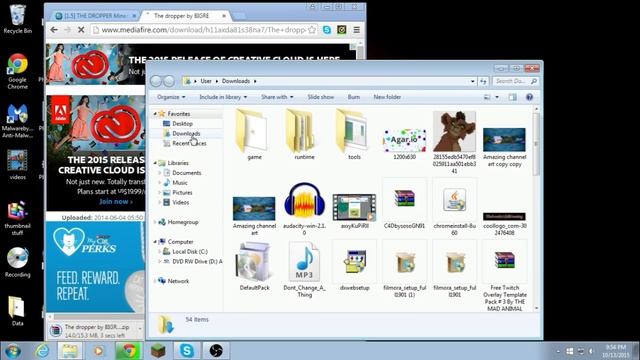Click Join now link in Adobe ad
This screenshot has height=360, width=640.
[x=116, y=202]
